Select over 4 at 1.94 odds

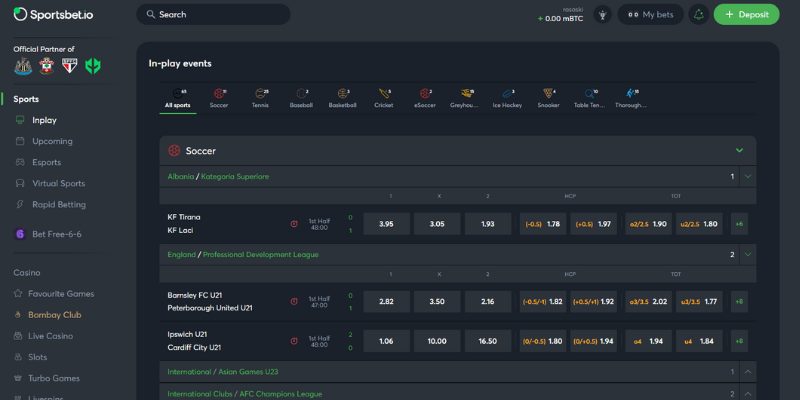648,341
